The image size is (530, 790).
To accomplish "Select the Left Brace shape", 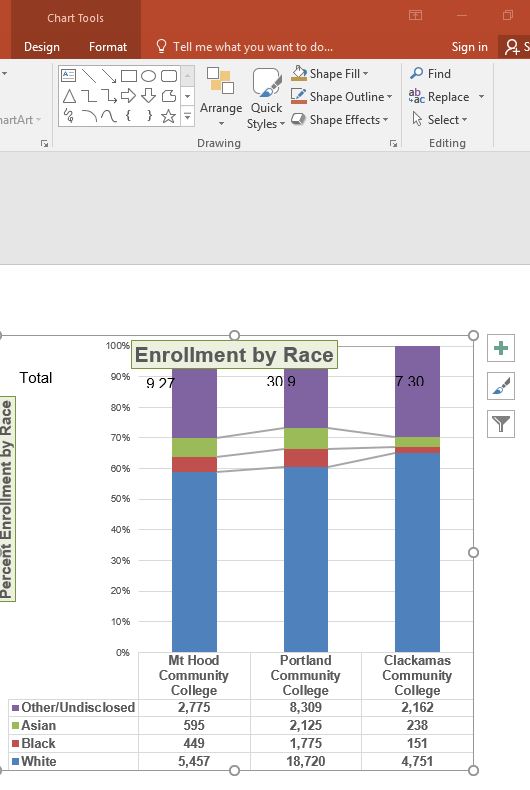I will (x=129, y=116).
